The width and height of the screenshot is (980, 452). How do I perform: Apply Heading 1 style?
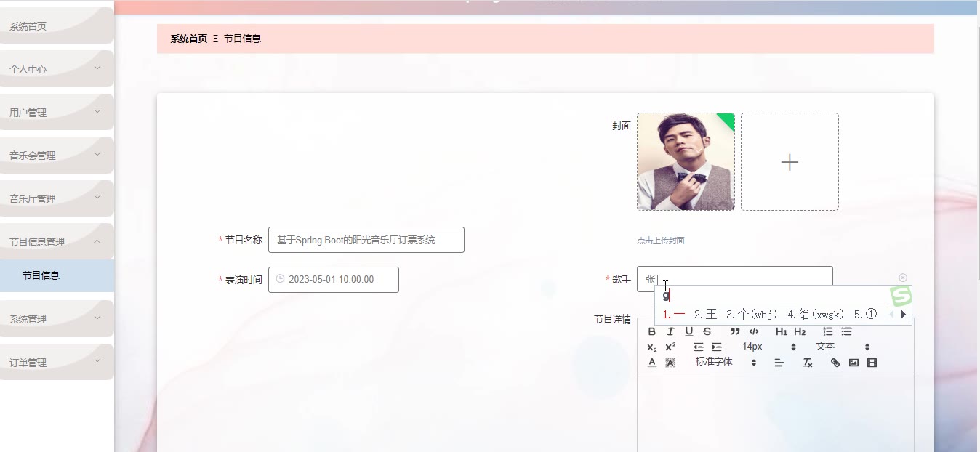[782, 331]
